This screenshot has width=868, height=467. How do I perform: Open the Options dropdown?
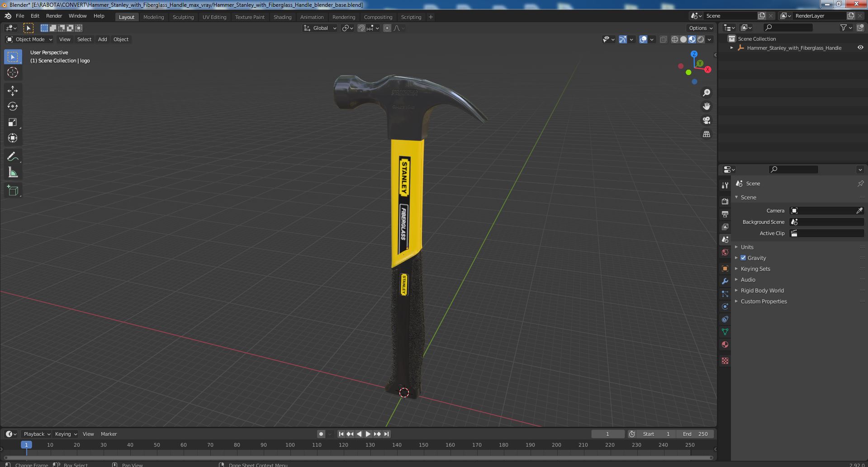pos(701,28)
